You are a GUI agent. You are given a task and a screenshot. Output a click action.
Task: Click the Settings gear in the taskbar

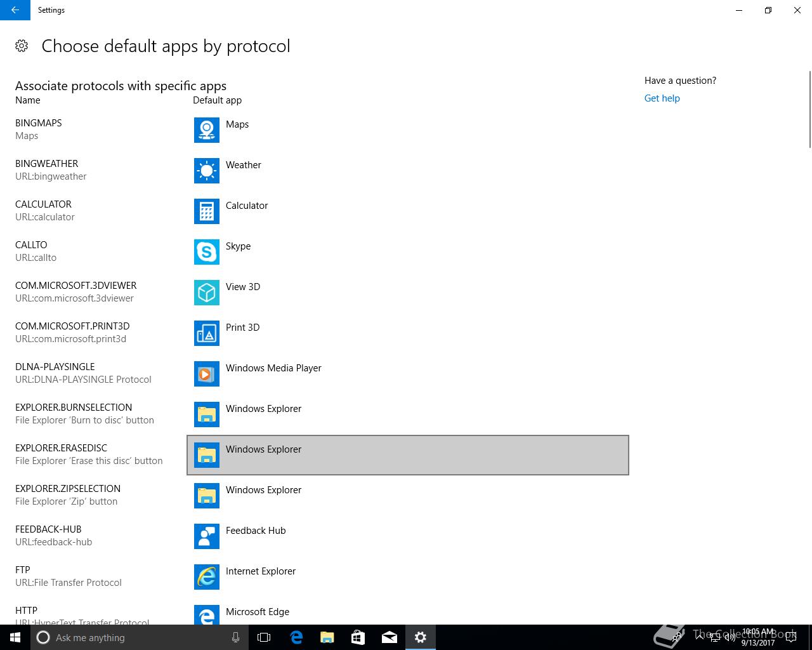click(x=421, y=637)
